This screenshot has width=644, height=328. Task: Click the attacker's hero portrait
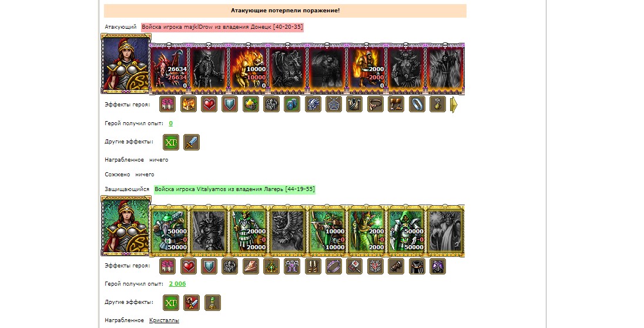click(126, 64)
